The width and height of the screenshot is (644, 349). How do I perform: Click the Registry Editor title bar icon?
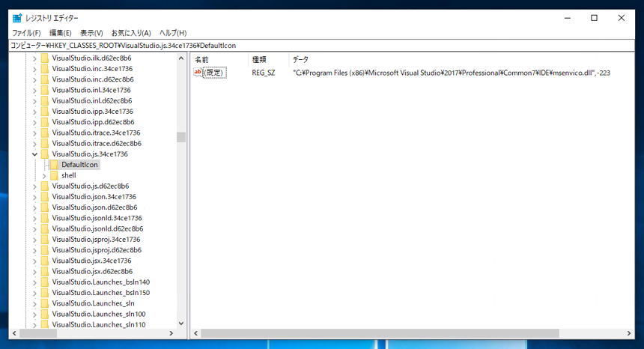click(16, 18)
